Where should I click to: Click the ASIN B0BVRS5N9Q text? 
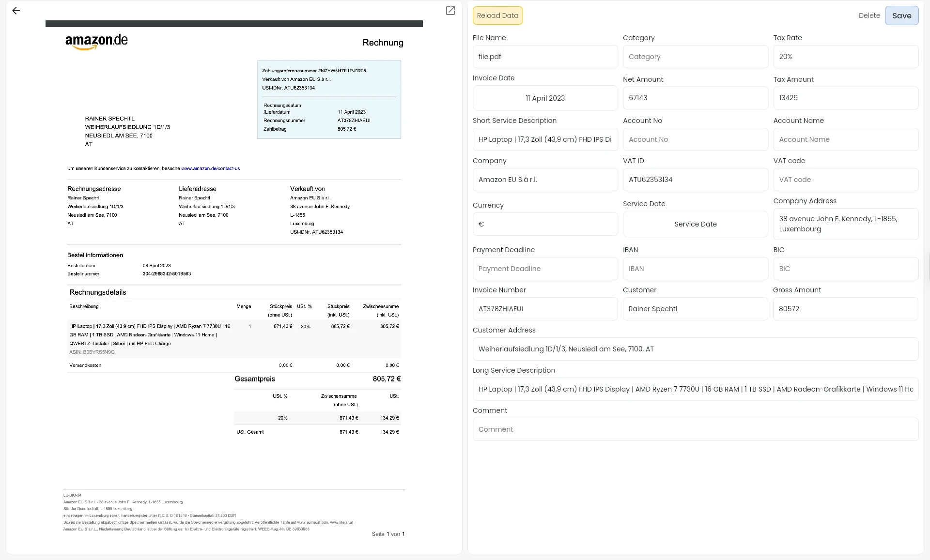click(92, 352)
